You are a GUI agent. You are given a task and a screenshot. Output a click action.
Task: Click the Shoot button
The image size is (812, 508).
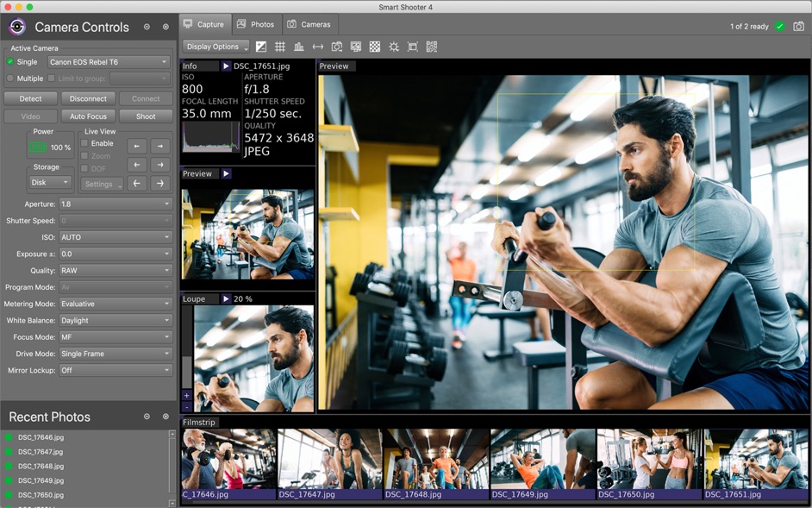point(146,116)
